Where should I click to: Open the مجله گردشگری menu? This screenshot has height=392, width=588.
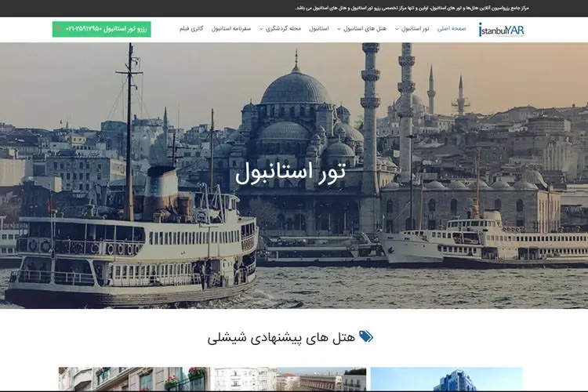283,29
